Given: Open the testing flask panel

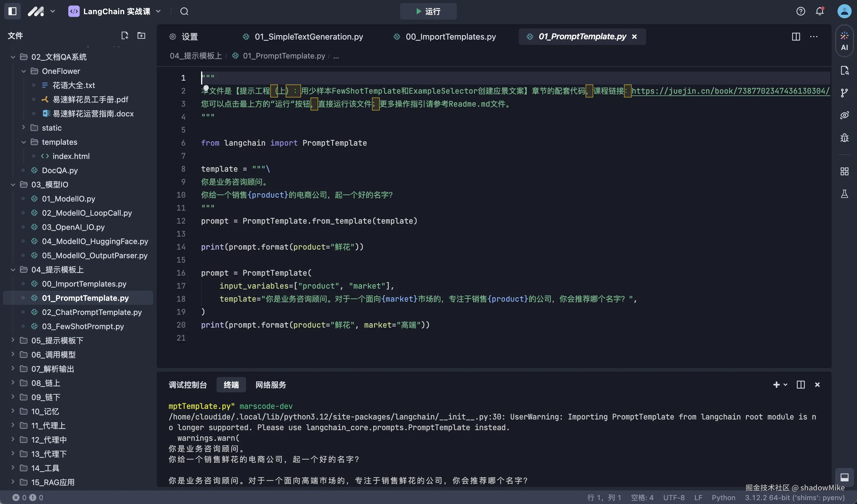Looking at the screenshot, I should (x=845, y=194).
